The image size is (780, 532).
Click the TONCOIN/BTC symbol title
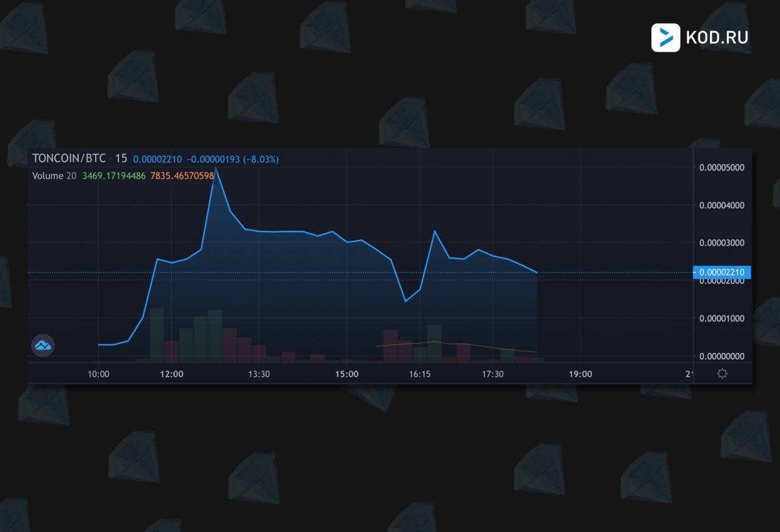click(68, 158)
